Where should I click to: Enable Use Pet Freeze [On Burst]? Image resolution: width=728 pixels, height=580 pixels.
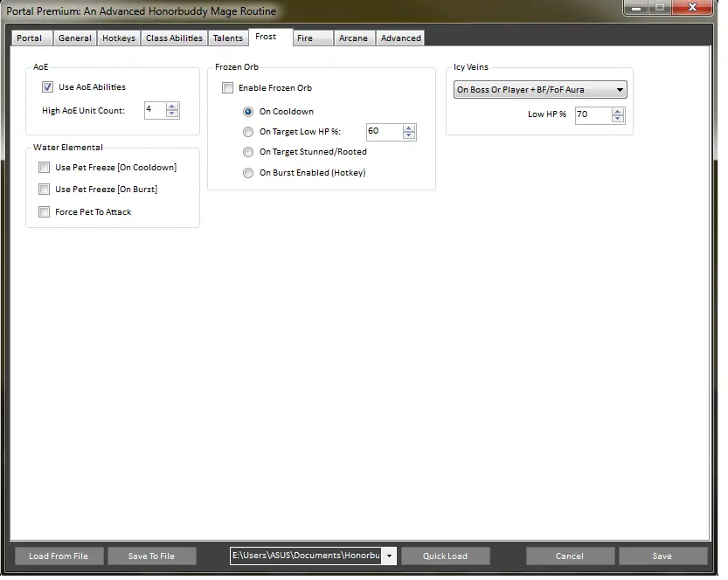[x=44, y=190]
